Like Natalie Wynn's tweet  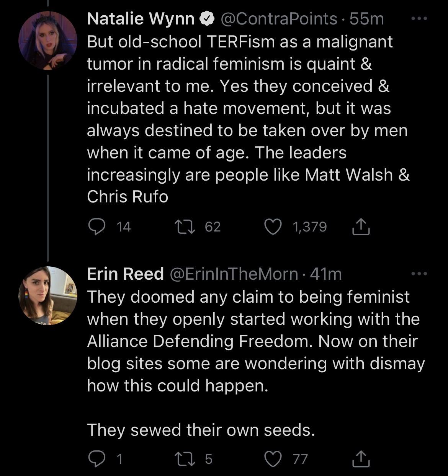coord(273,227)
